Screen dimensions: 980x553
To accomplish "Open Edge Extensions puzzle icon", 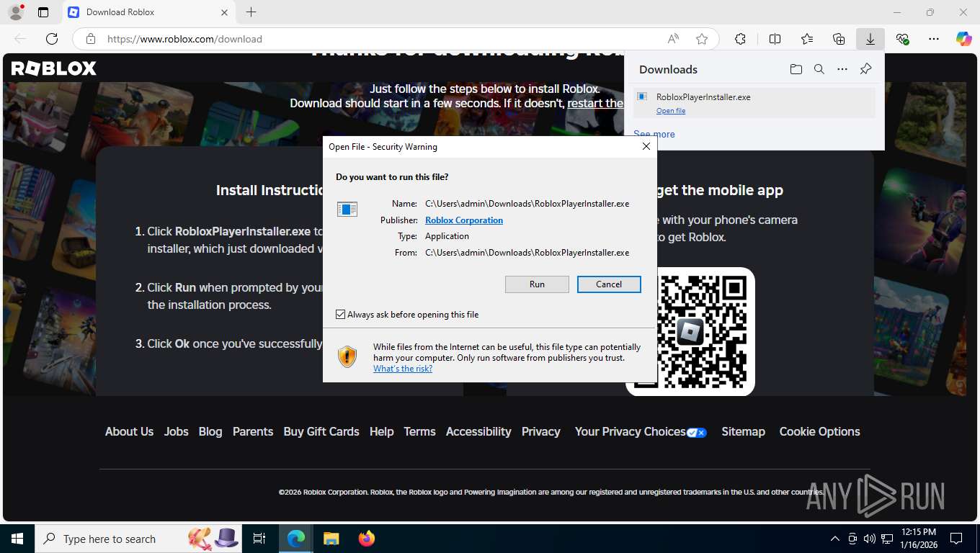I will point(740,39).
